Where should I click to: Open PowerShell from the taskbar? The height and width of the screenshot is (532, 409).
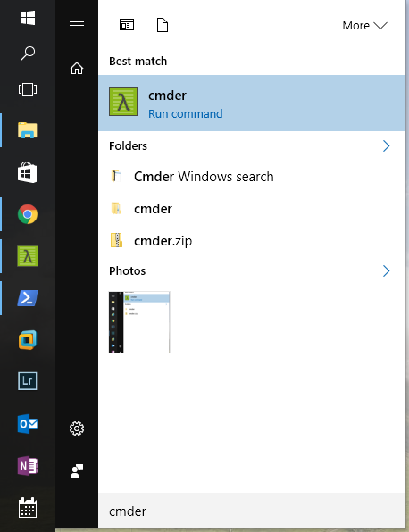pyautogui.click(x=28, y=298)
